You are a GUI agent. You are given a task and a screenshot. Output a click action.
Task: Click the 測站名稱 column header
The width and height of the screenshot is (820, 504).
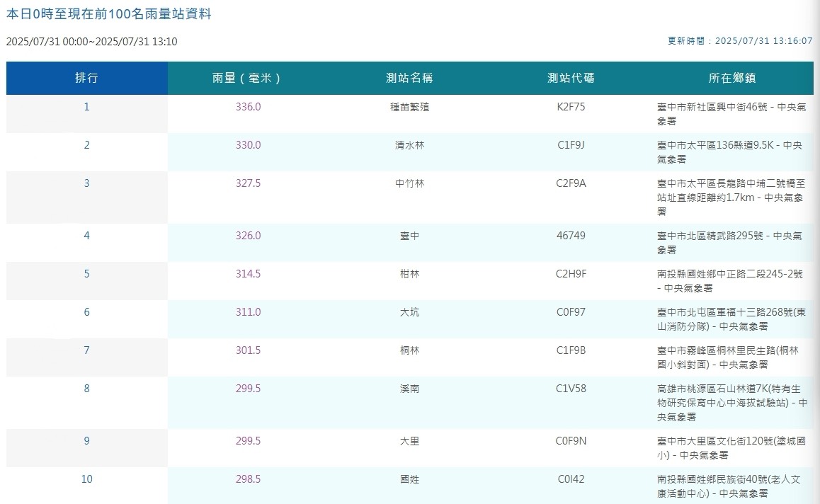pos(409,78)
